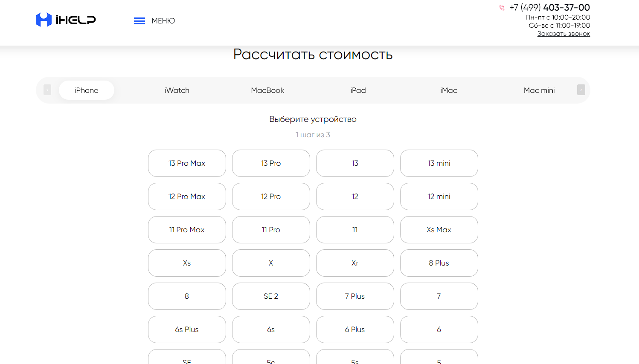Select the iPhone 6 button
639x364 pixels.
coord(439,329)
